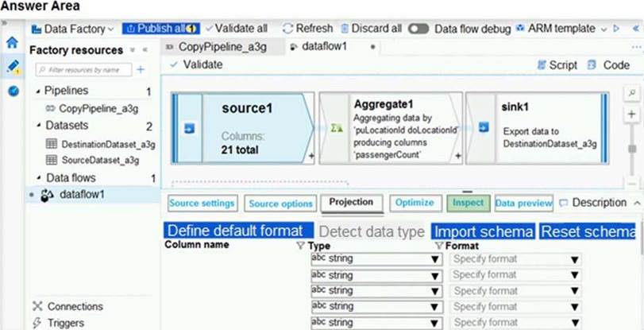Click the search magnifier on the canvas

(x=632, y=93)
